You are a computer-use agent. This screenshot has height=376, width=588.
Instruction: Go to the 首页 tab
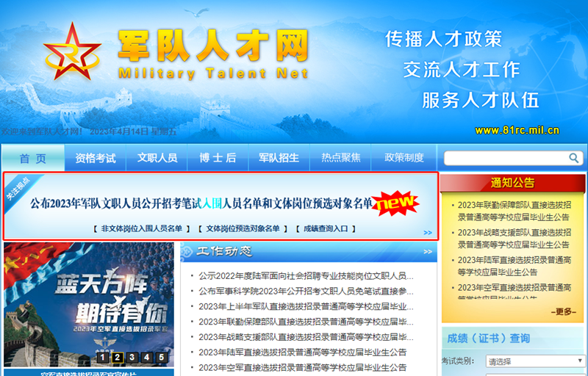(33, 158)
